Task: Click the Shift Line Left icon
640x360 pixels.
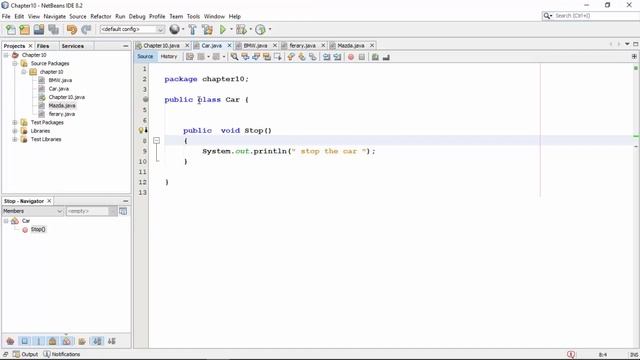Action: tap(327, 57)
